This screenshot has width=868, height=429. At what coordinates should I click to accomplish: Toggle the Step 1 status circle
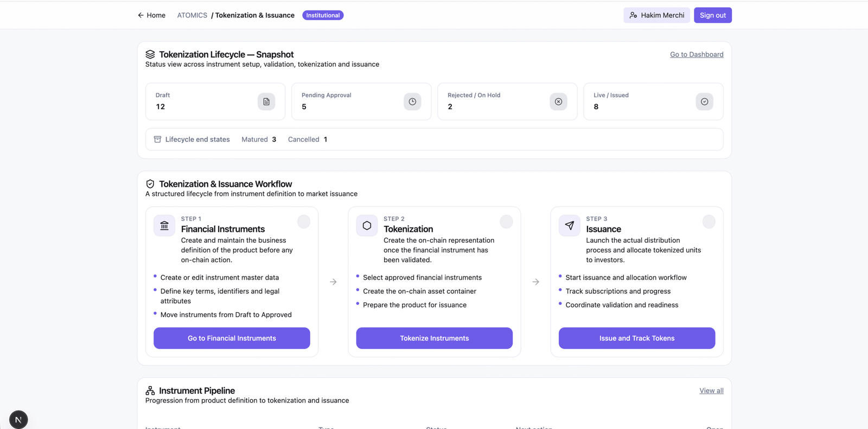(304, 222)
